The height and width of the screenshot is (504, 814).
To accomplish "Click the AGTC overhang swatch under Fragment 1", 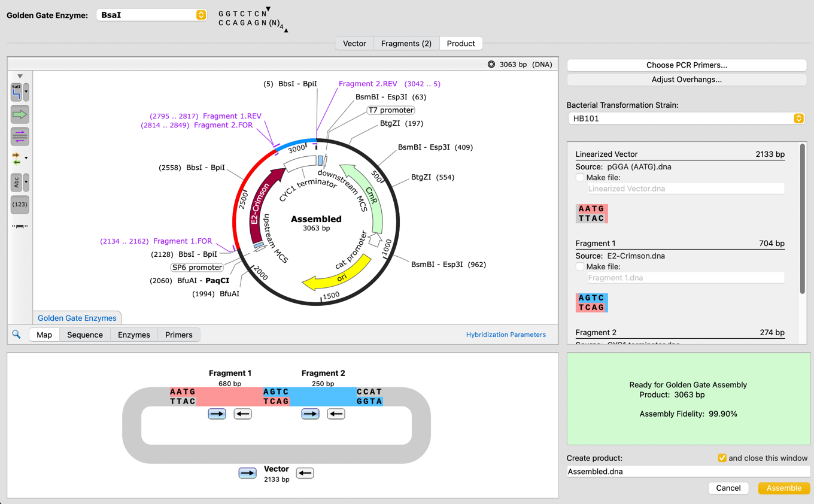I will point(592,303).
